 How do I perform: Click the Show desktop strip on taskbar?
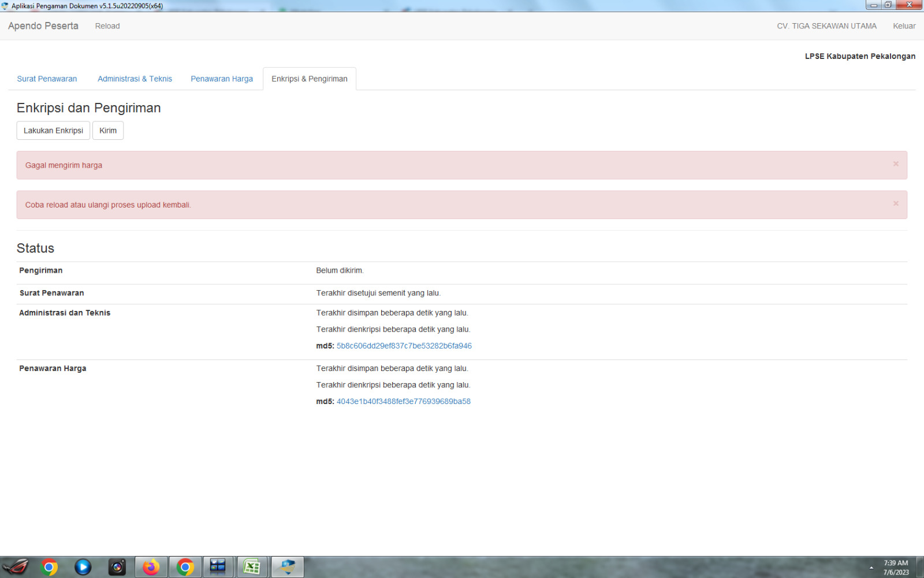point(920,567)
